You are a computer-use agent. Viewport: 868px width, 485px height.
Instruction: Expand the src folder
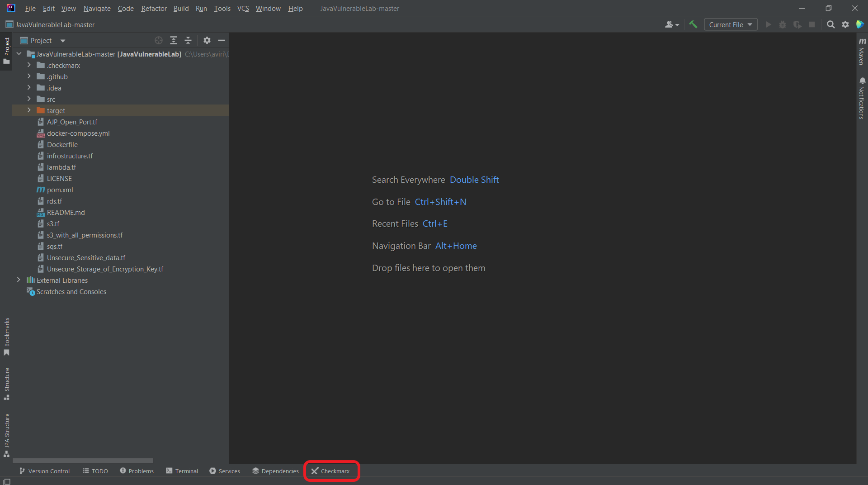coord(29,99)
